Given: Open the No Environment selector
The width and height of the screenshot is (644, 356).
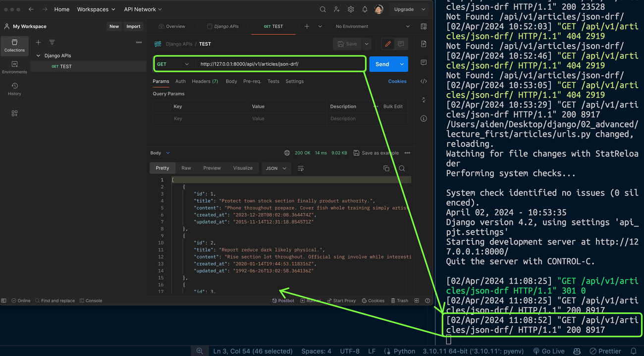Looking at the screenshot, I should [373, 26].
